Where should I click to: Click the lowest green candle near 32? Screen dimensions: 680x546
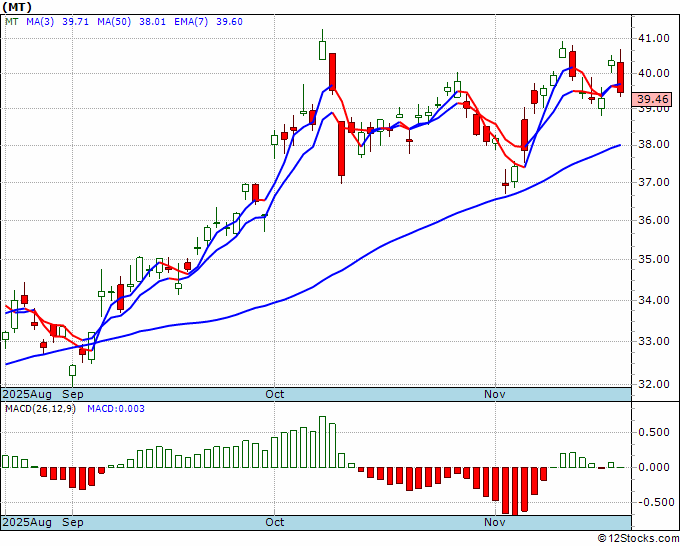(72, 371)
